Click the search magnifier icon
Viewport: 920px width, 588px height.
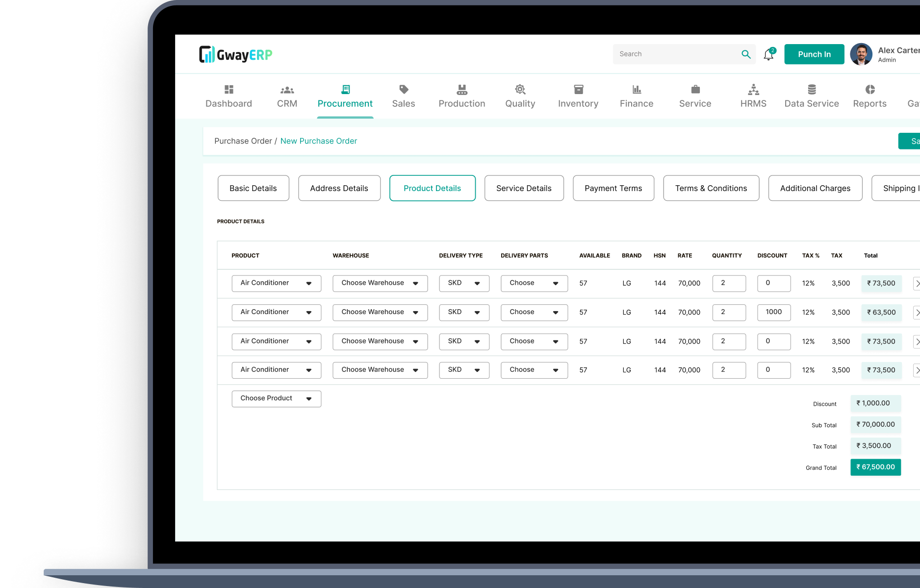tap(746, 54)
